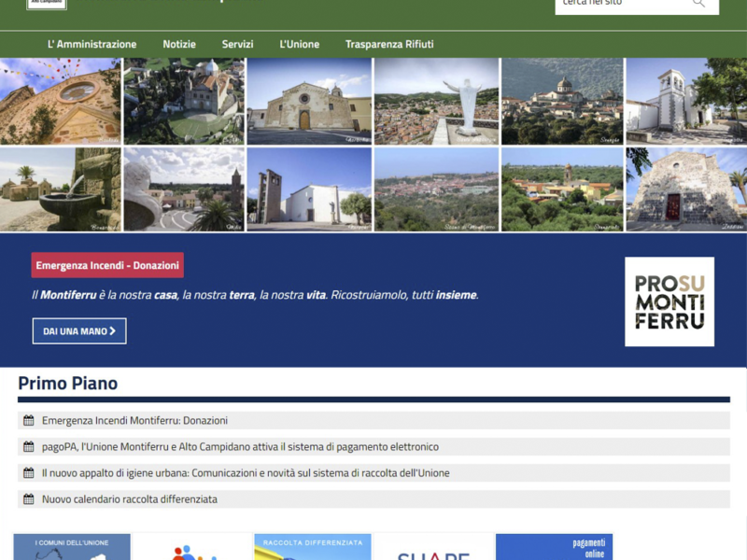Select photo of stone church with red door

(686, 189)
